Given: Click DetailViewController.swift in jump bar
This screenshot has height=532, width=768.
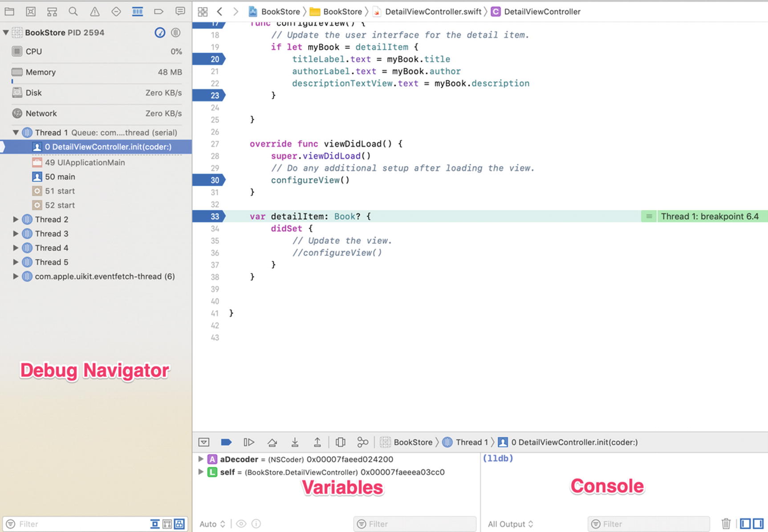Looking at the screenshot, I should pos(427,12).
